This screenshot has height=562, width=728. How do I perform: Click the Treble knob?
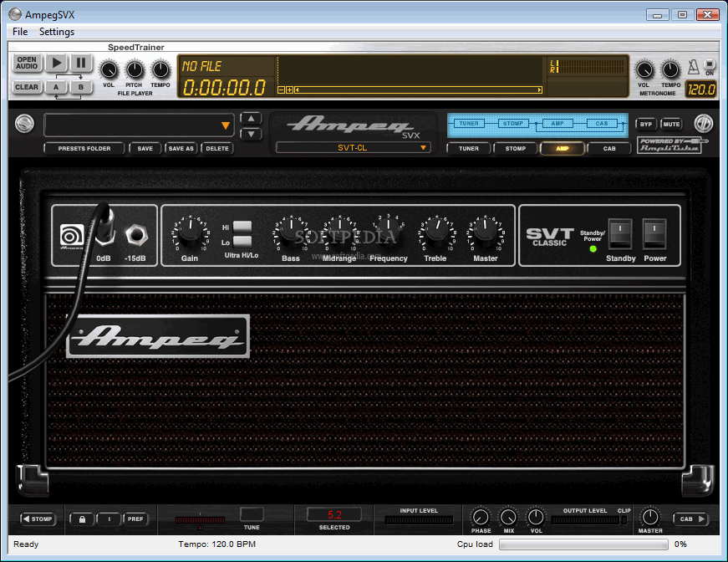coord(435,232)
